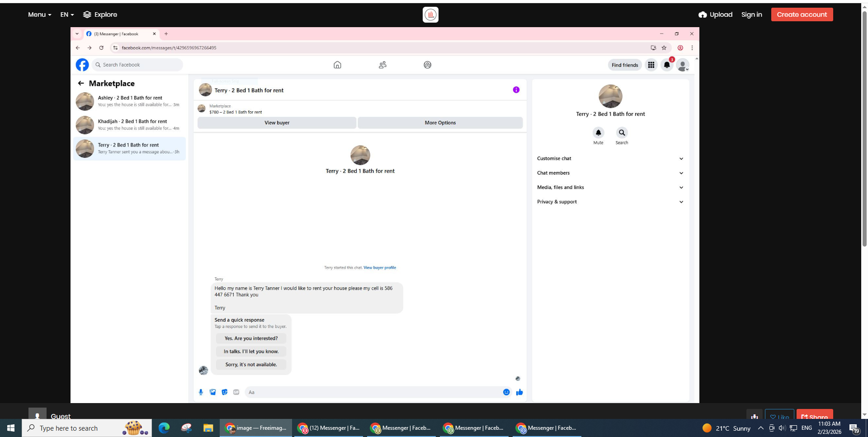Select the Messenger | Facebook browser tab

(x=121, y=34)
